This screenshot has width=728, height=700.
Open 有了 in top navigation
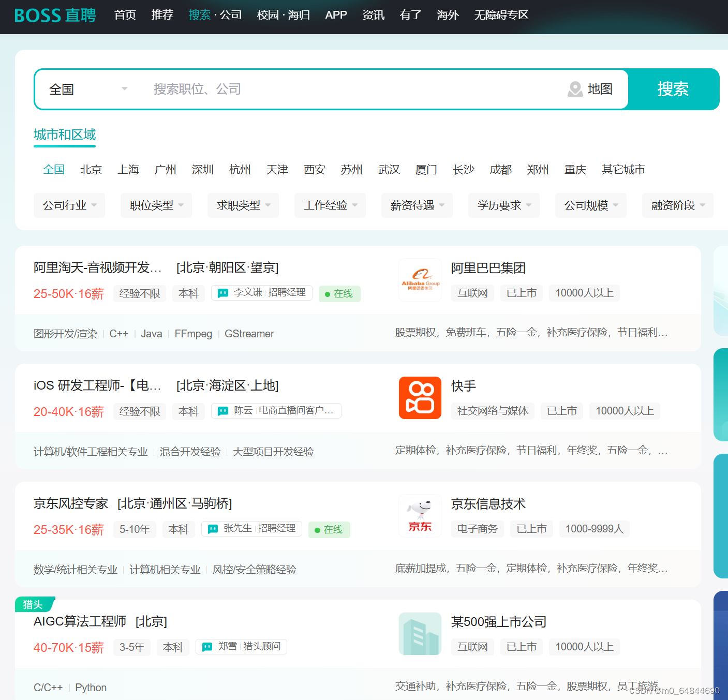(x=411, y=15)
